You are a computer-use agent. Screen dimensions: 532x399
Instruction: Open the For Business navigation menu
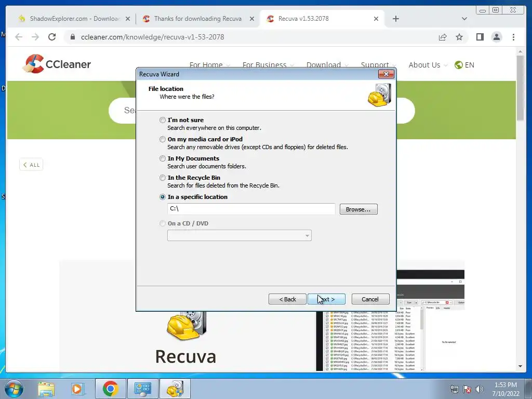tap(268, 64)
